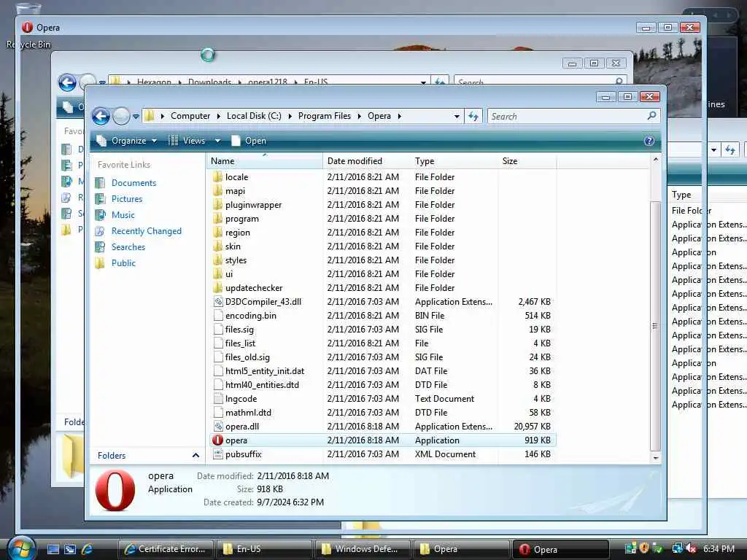Click the Forward arrow in the Opera folder window
Screen dimensions: 747x560
tap(121, 116)
